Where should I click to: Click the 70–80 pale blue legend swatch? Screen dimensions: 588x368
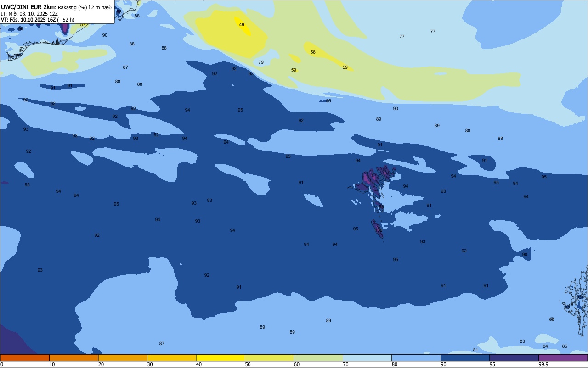click(367, 357)
